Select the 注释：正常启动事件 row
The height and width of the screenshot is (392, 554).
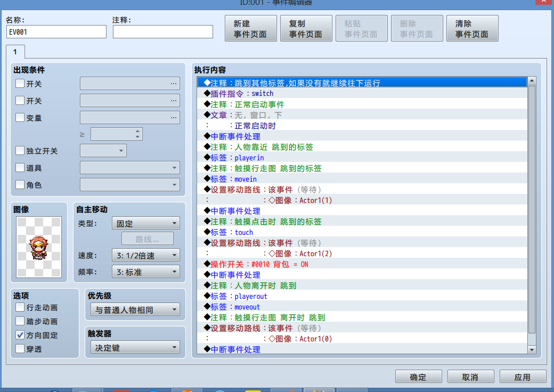[362, 104]
